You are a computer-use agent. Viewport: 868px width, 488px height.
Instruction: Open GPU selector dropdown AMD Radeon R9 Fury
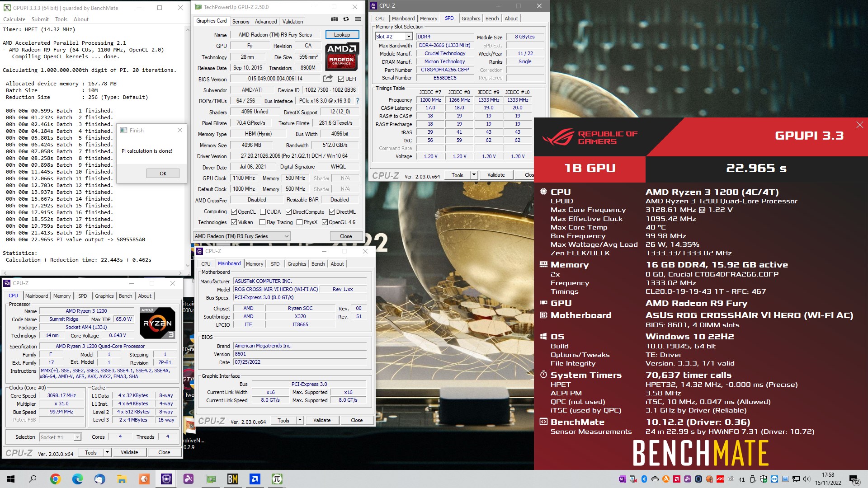(241, 236)
